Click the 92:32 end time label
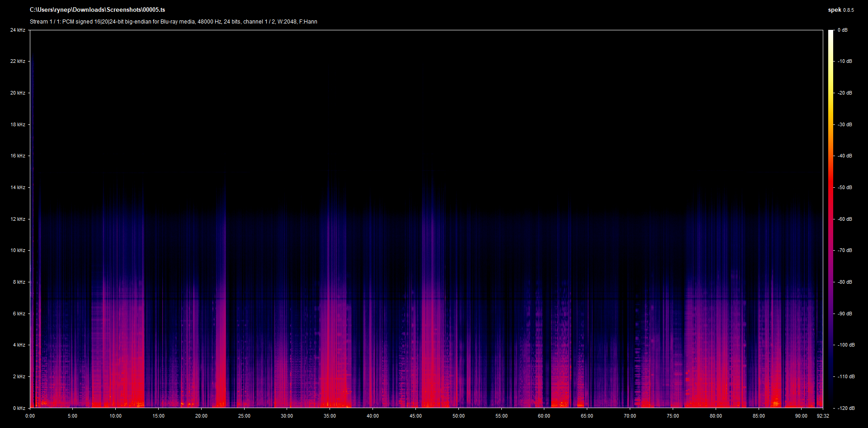 point(823,416)
